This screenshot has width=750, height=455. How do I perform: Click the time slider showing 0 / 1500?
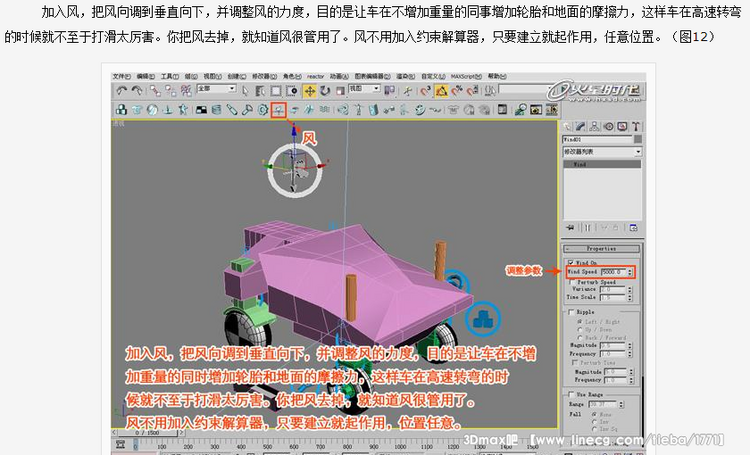pyautogui.click(x=148, y=433)
